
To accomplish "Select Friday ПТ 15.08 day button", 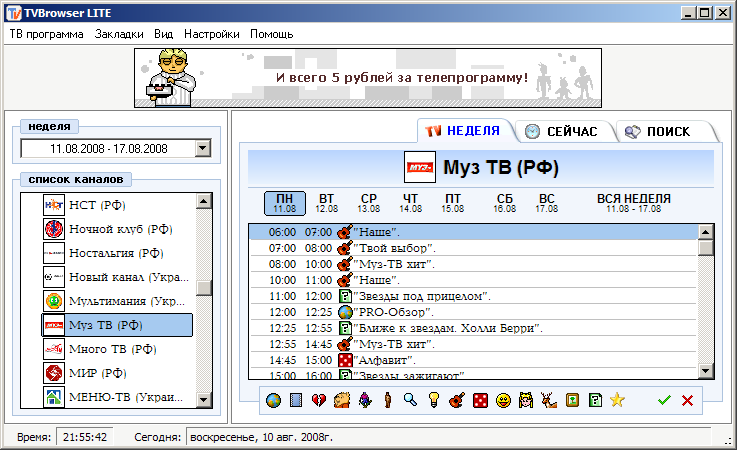I will pyautogui.click(x=453, y=203).
